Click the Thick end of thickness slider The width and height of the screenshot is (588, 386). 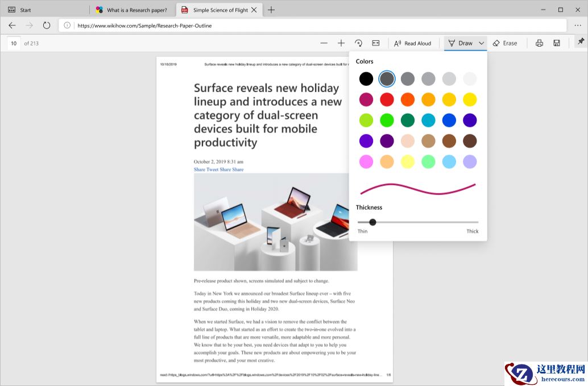tap(473, 231)
